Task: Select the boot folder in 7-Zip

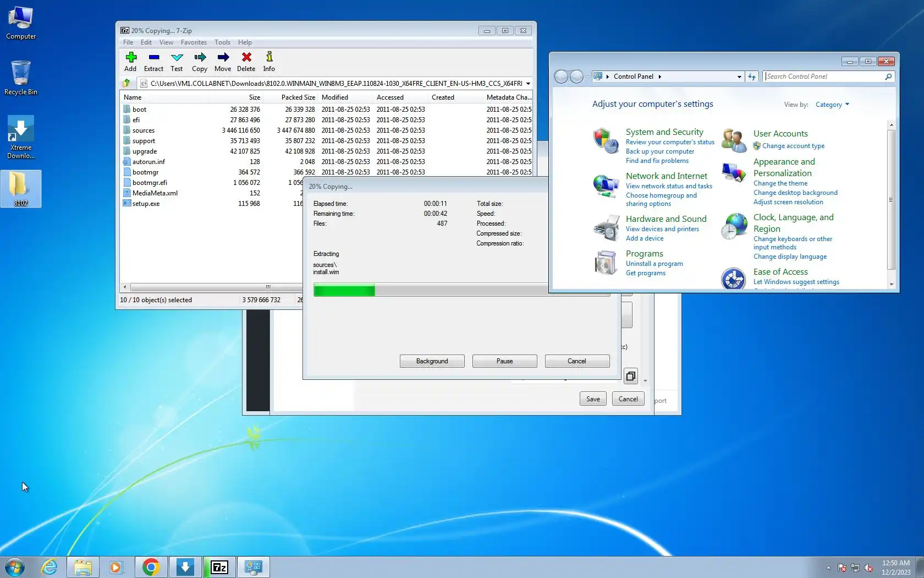Action: [x=139, y=110]
